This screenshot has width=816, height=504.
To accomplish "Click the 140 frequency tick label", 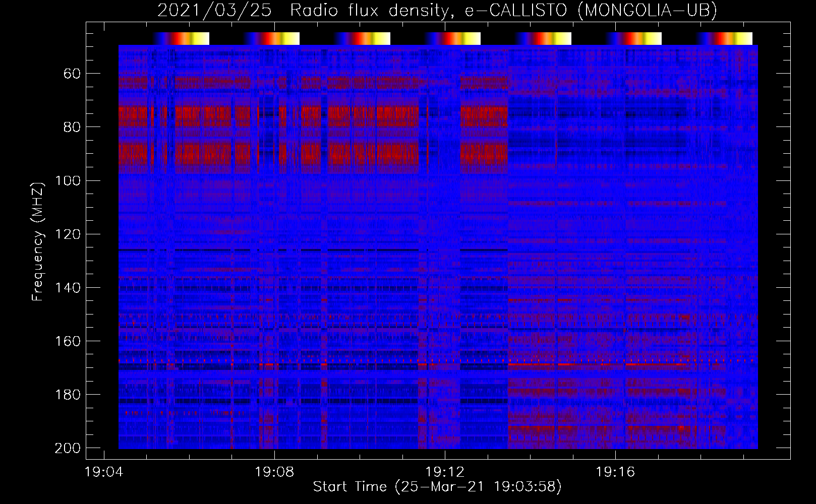I will click(68, 287).
